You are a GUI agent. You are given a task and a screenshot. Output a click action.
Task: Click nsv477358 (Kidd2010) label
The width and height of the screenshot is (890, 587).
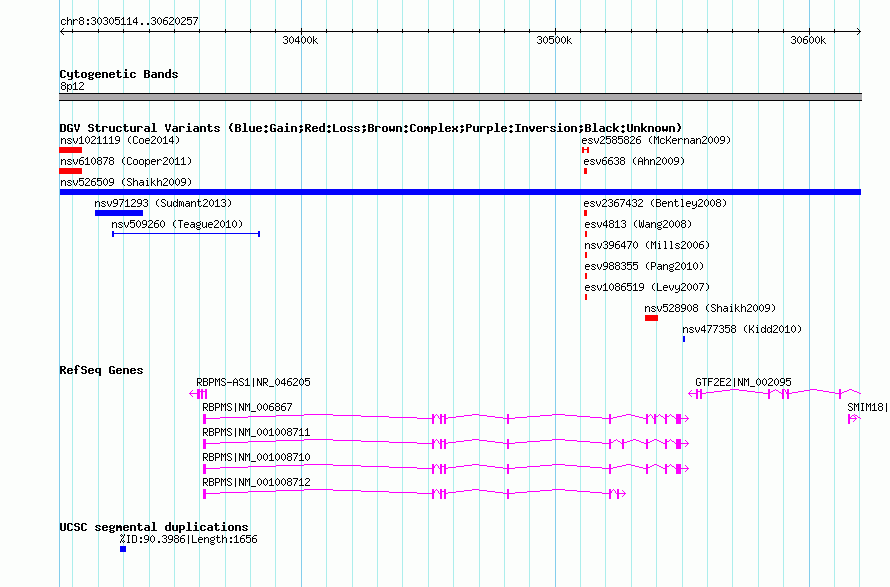tap(742, 329)
